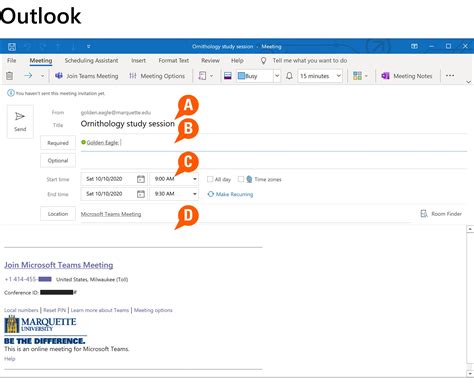Image resolution: width=474 pixels, height=384 pixels.
Task: Open Meeting Options in ribbon
Action: click(x=157, y=76)
